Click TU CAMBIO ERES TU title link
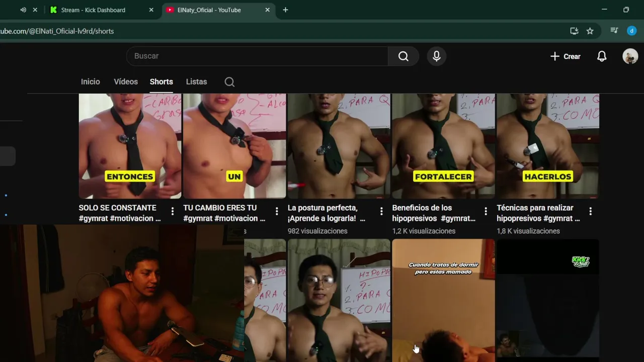This screenshot has width=644, height=362. click(224, 213)
